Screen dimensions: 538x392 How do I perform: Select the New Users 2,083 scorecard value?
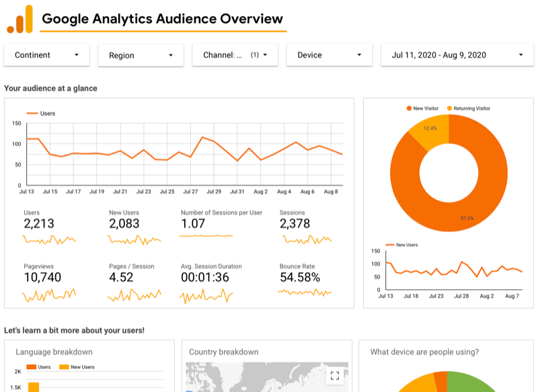[x=124, y=224]
